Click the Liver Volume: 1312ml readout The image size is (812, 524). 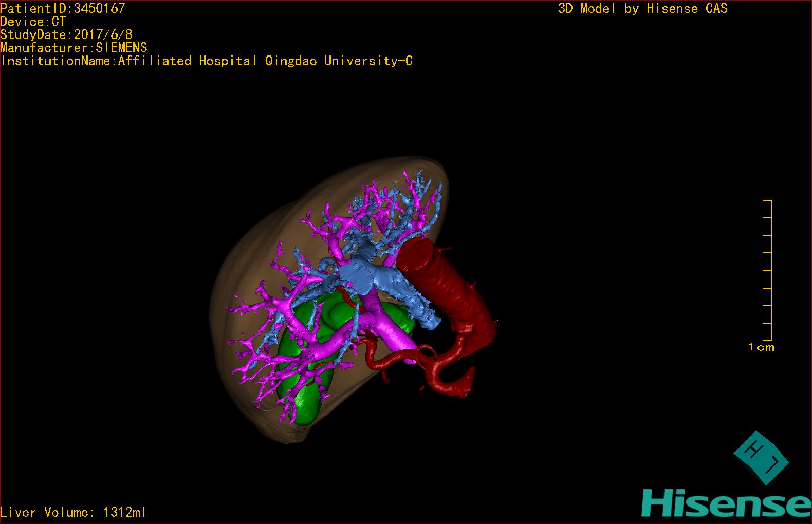coord(73,512)
